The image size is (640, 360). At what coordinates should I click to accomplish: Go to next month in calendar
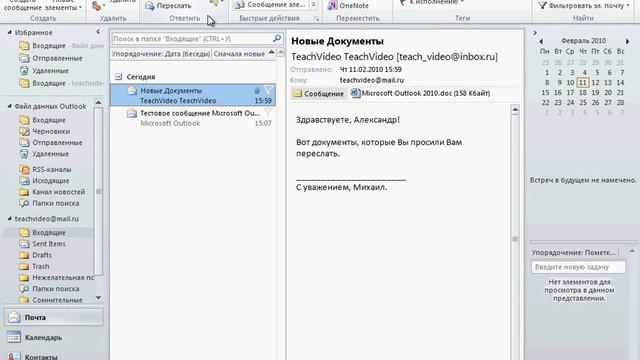(x=627, y=41)
